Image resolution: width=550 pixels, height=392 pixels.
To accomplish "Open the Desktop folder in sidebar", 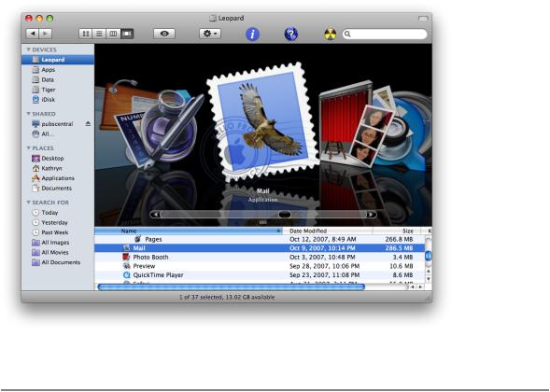I will coord(58,159).
